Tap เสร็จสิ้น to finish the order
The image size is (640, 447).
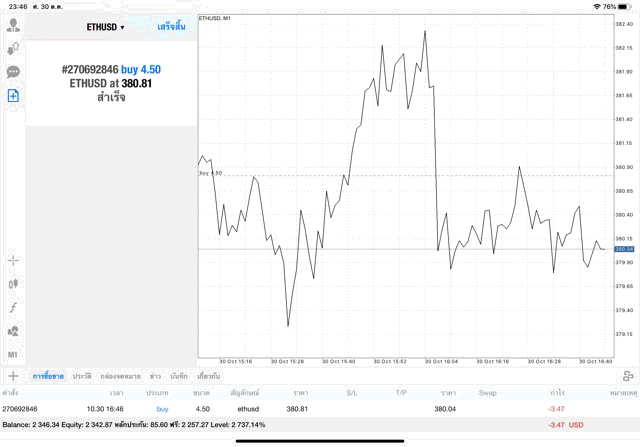[170, 26]
